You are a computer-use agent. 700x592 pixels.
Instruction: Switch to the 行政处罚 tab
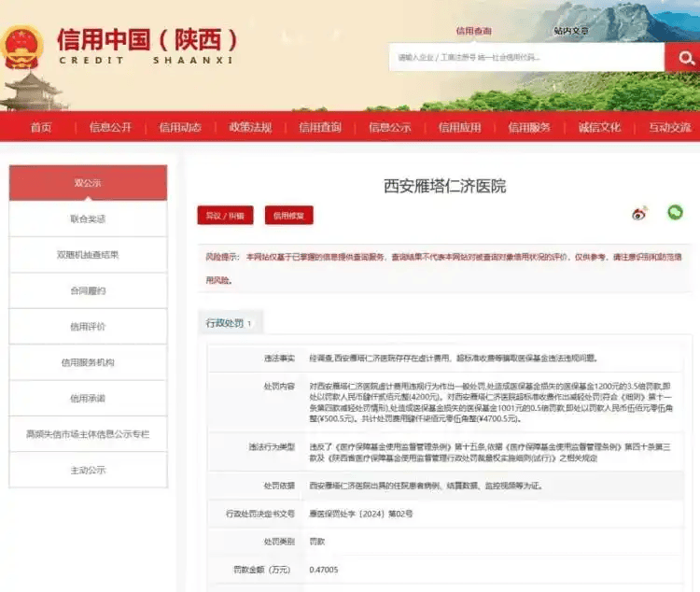[x=229, y=323]
